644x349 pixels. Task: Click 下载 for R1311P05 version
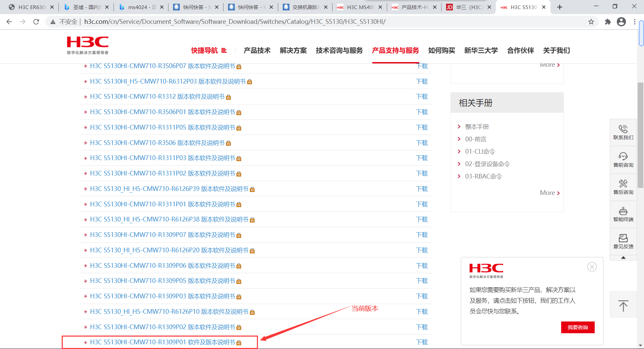pyautogui.click(x=422, y=128)
